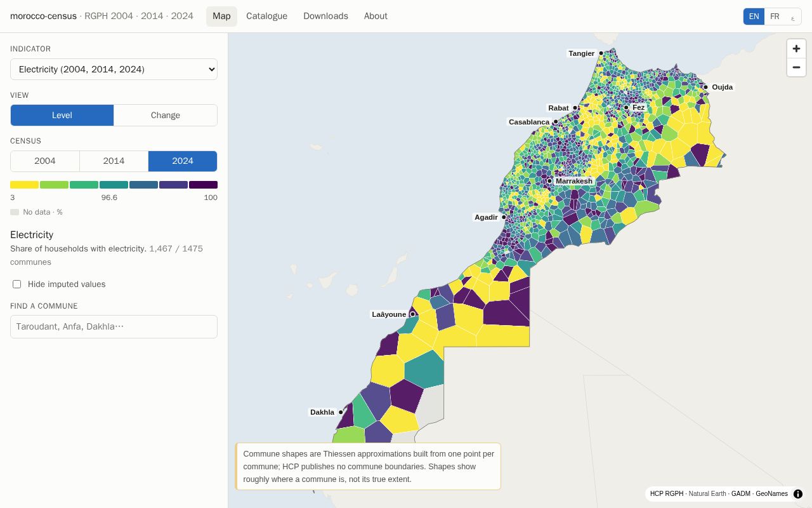The height and width of the screenshot is (508, 812).
Task: Click the Thiessen approximations notice text
Action: click(x=369, y=467)
